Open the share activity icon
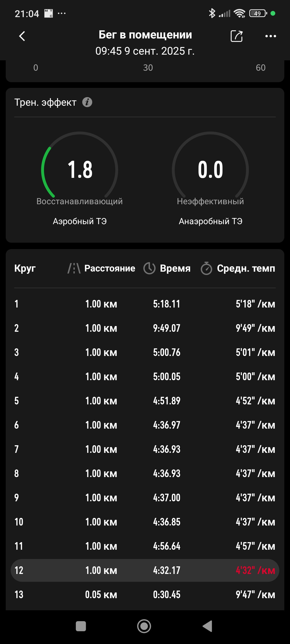The height and width of the screenshot is (644, 290). [x=237, y=36]
